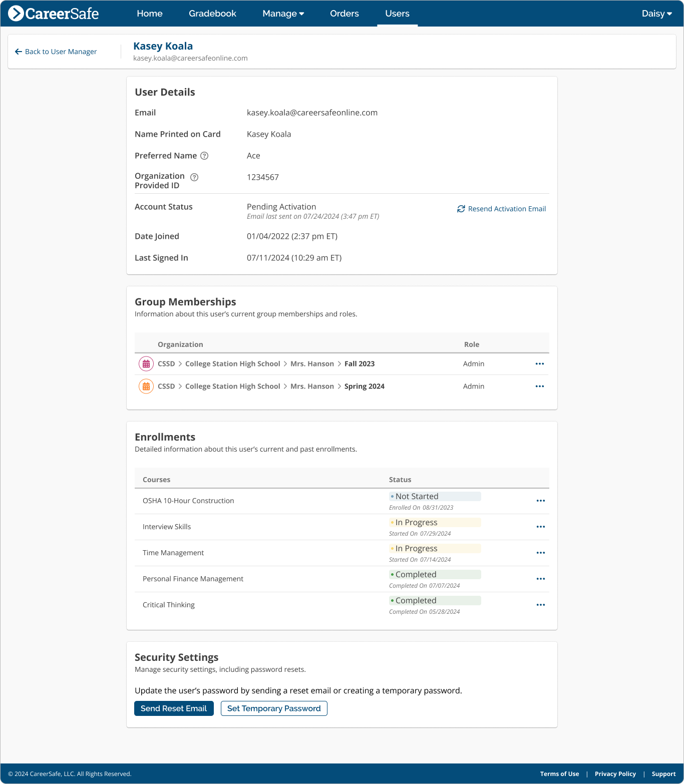Expand the Manage navigation dropdown

click(x=283, y=14)
